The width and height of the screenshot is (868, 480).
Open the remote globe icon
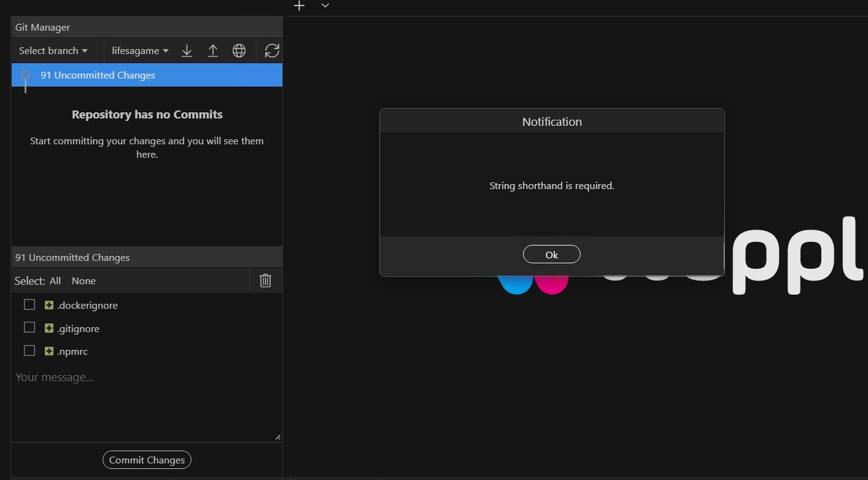pos(239,51)
